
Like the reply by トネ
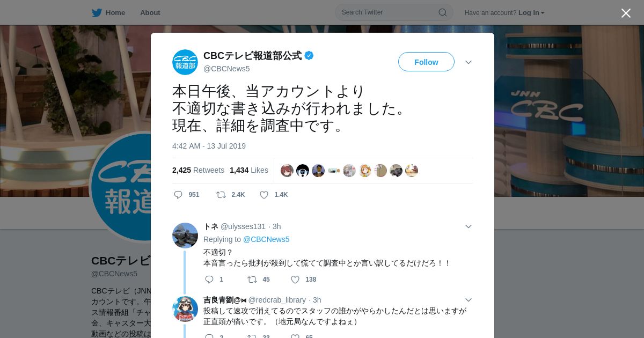coord(295,280)
